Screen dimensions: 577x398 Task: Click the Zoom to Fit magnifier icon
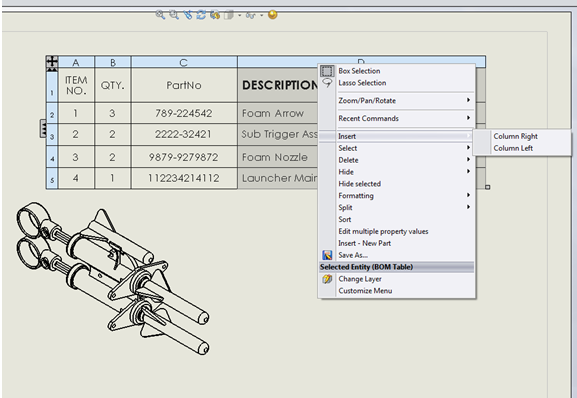[160, 15]
